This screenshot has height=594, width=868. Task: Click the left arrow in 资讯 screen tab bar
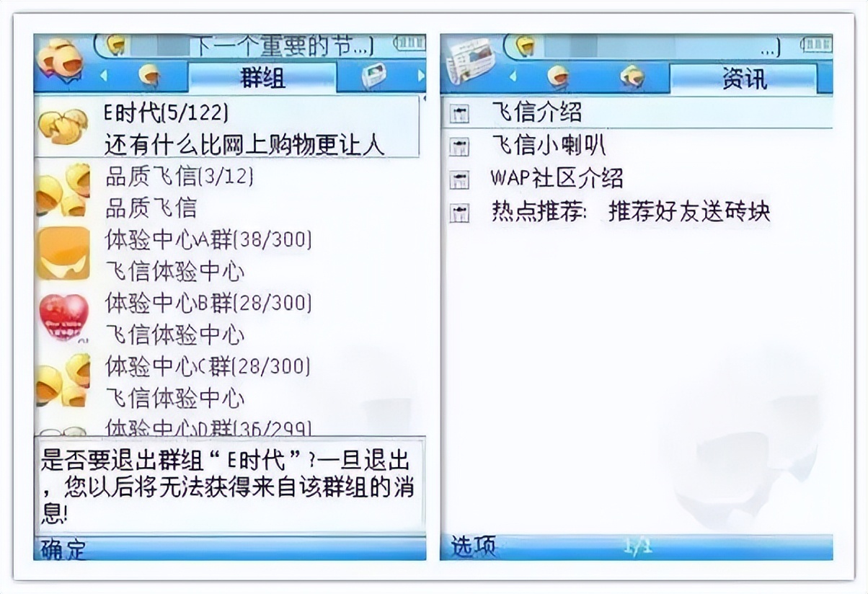(513, 76)
